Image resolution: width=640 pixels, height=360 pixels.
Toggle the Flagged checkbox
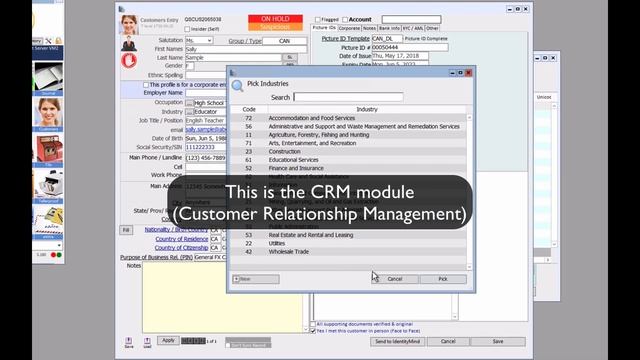coord(318,19)
